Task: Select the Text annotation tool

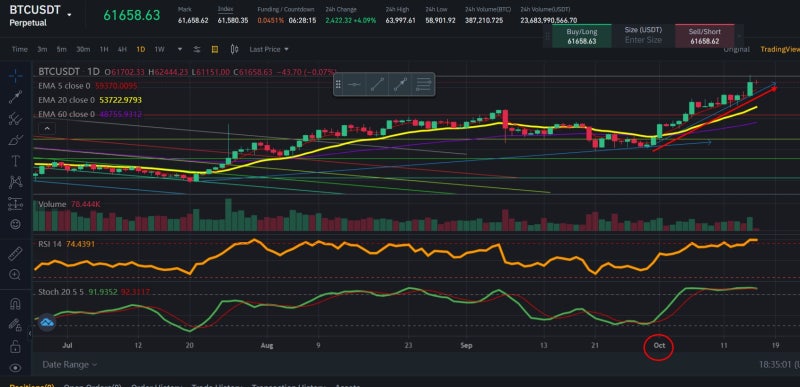Action: 15,161
